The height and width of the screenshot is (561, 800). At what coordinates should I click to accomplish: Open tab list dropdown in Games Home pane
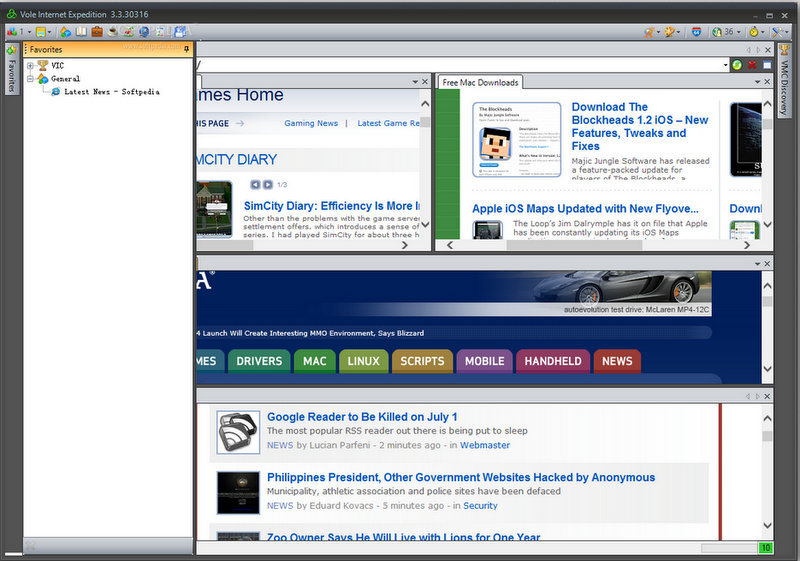tap(415, 82)
